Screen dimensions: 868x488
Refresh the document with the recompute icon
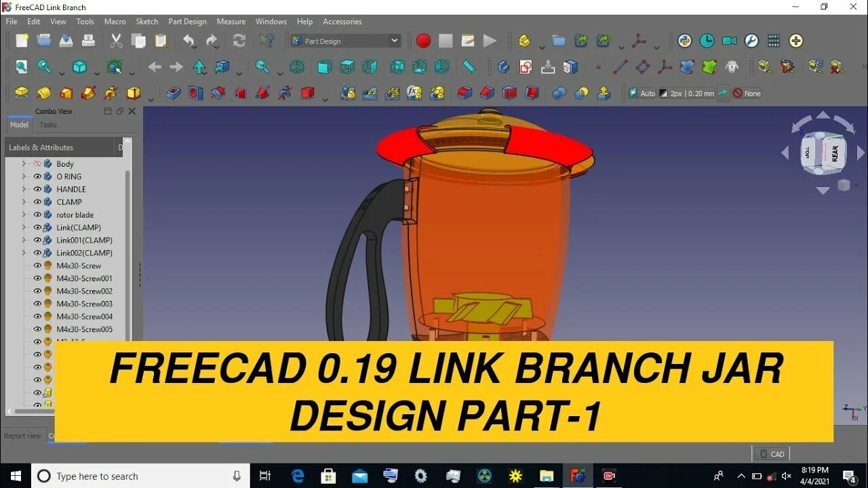click(239, 41)
